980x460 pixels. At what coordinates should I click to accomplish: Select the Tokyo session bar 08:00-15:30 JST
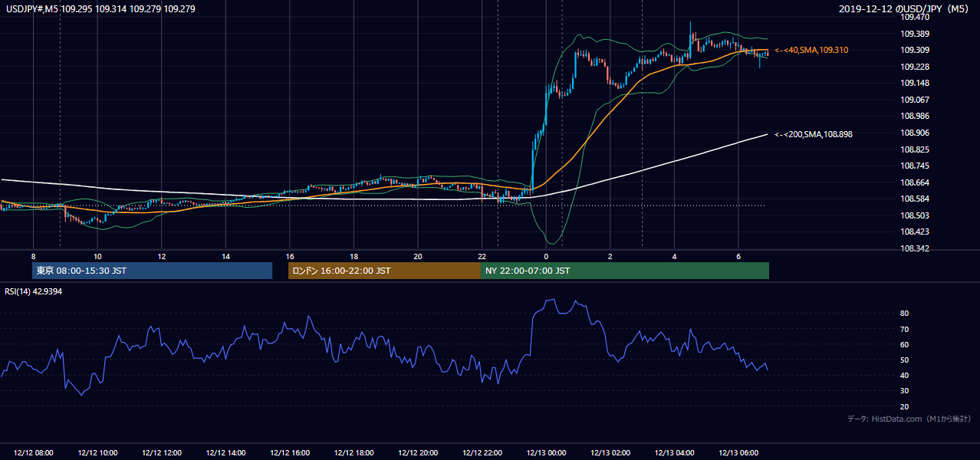(x=152, y=271)
